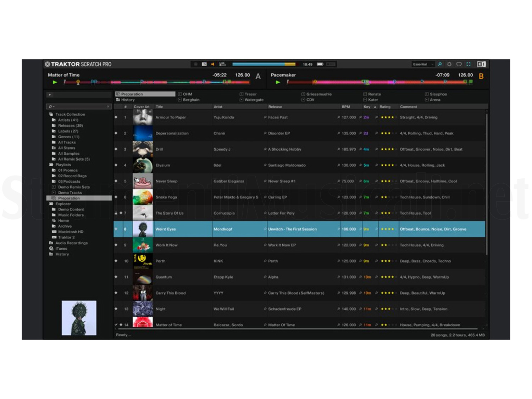The width and height of the screenshot is (532, 399).
Task: Click the browser search field
Action: pyautogui.click(x=79, y=106)
